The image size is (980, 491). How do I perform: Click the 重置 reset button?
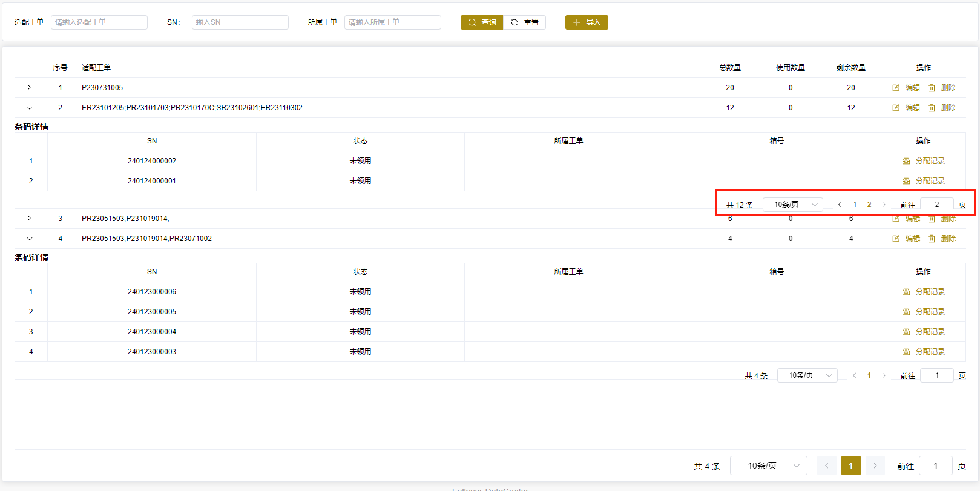point(524,22)
